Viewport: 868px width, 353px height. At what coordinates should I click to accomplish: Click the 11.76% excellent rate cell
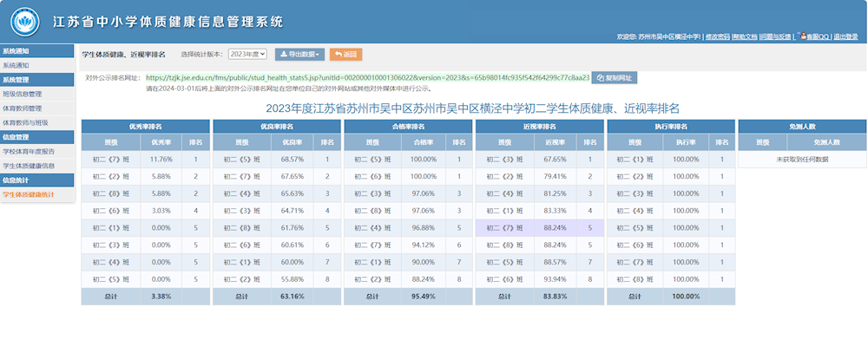(x=161, y=160)
